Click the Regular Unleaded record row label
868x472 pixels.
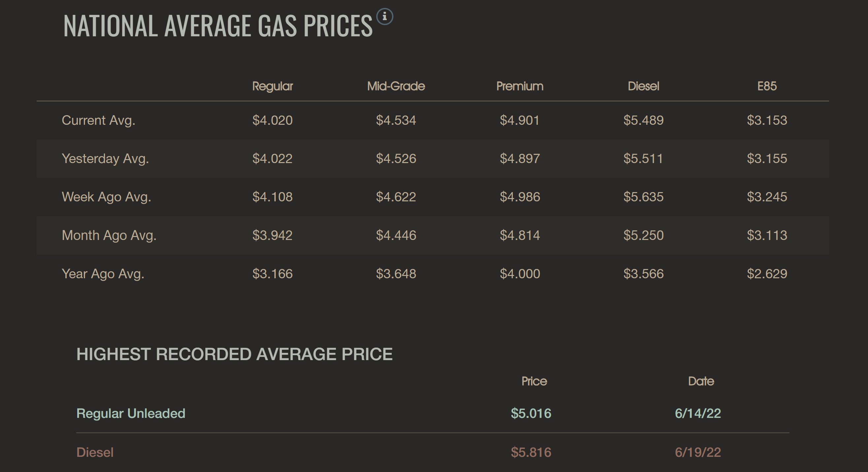click(x=131, y=413)
